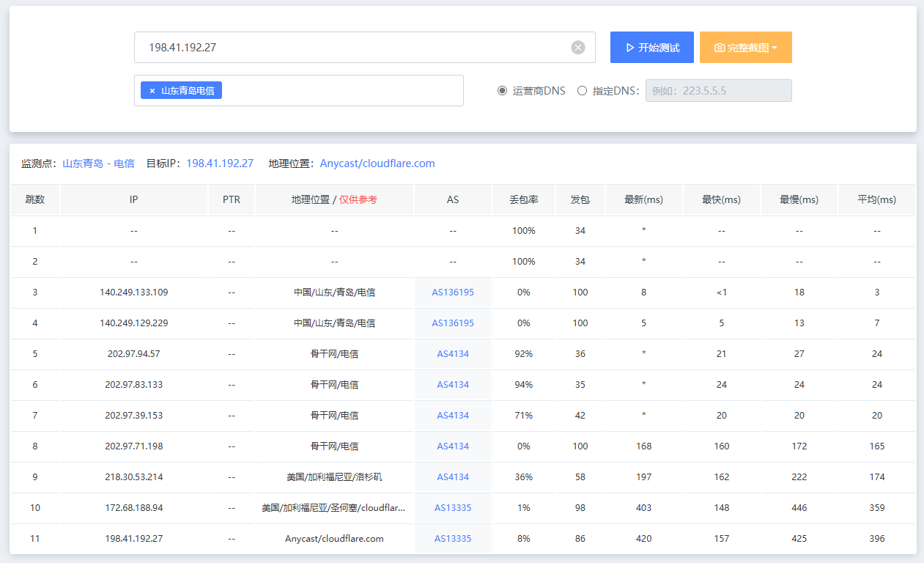Clear the IP address input with the X icon
Viewport: 924px width, 563px height.
coord(578,48)
